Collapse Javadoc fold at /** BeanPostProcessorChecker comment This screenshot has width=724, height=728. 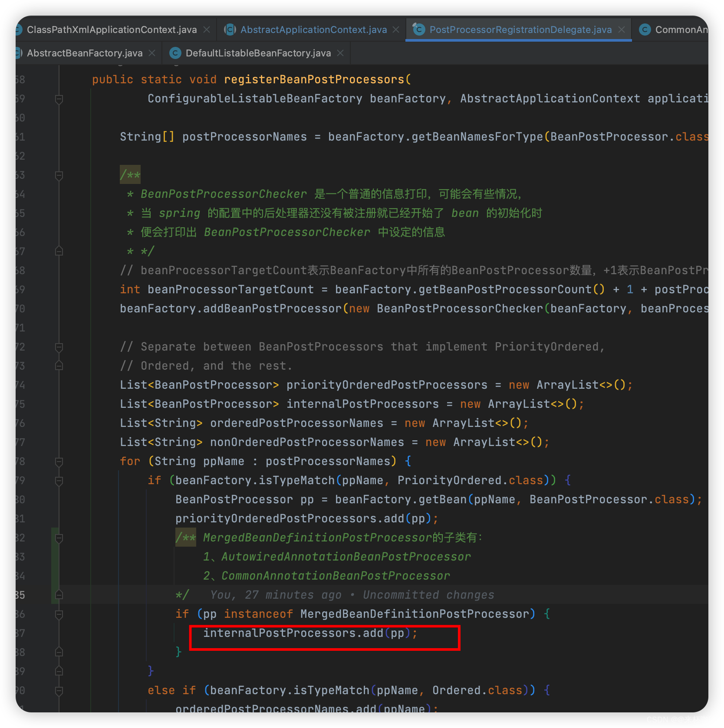tap(59, 175)
